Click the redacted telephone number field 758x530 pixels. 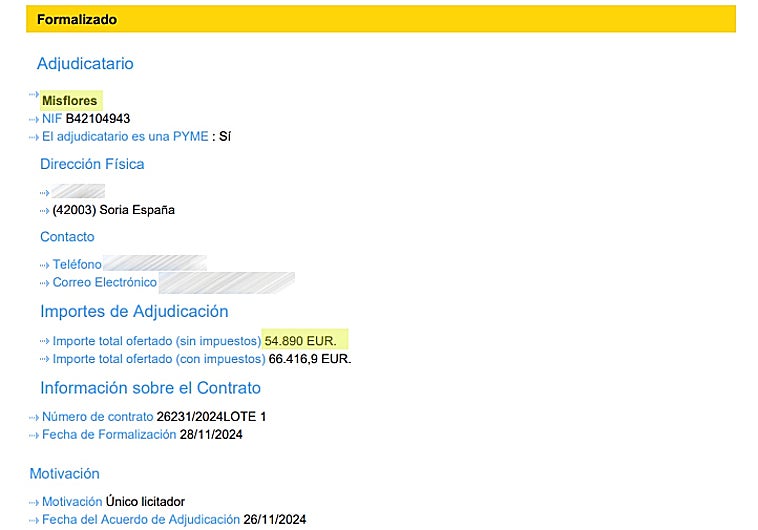tap(155, 263)
